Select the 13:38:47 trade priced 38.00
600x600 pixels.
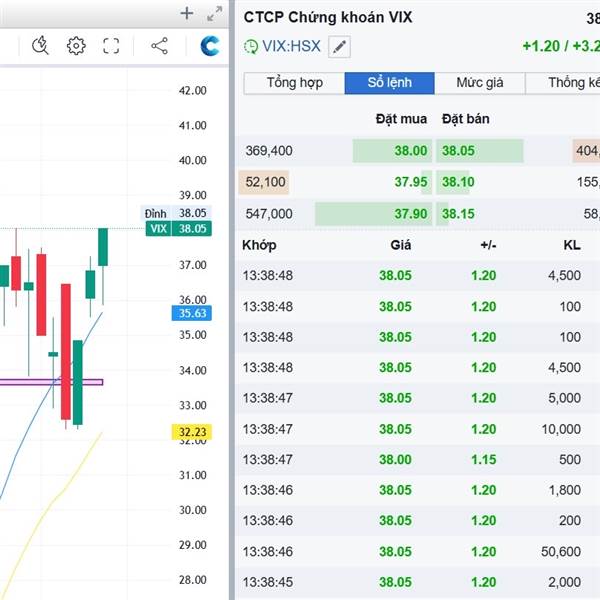[x=417, y=460]
